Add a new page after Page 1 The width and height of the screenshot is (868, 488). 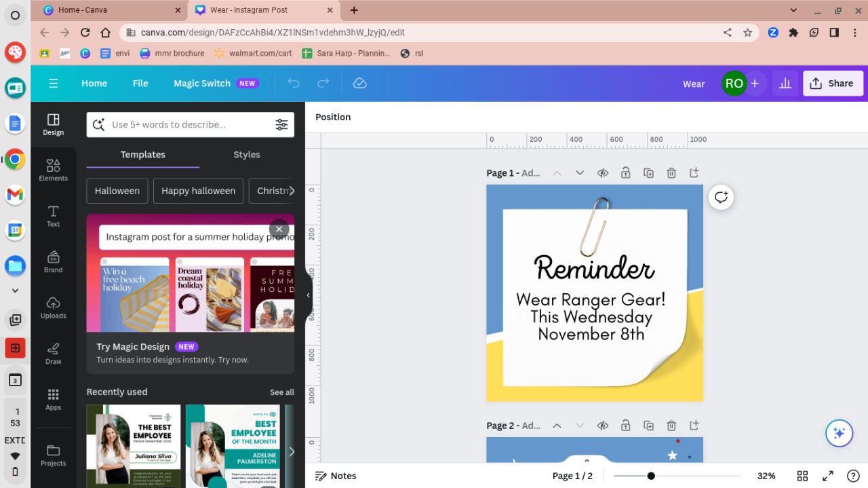coord(694,173)
